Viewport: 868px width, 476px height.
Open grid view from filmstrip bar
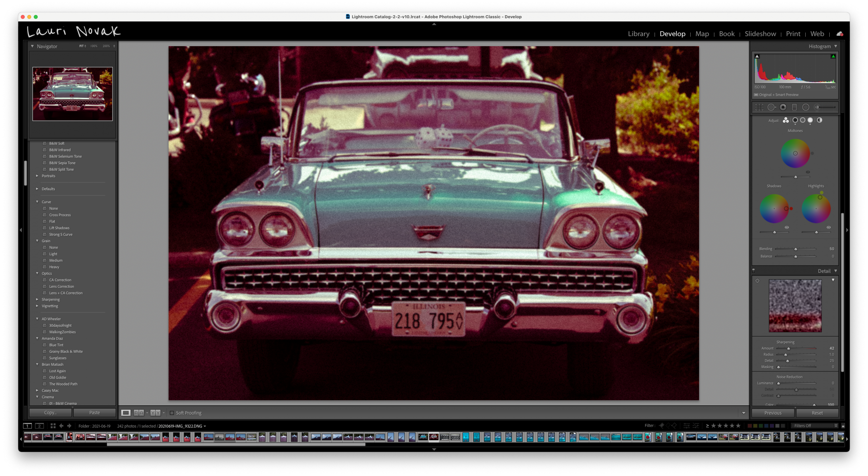click(53, 426)
